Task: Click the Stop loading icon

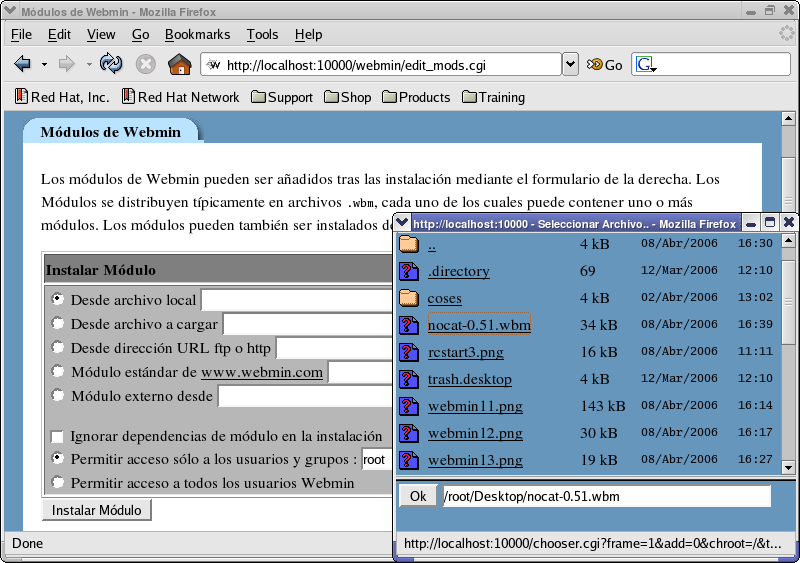Action: coord(145,65)
